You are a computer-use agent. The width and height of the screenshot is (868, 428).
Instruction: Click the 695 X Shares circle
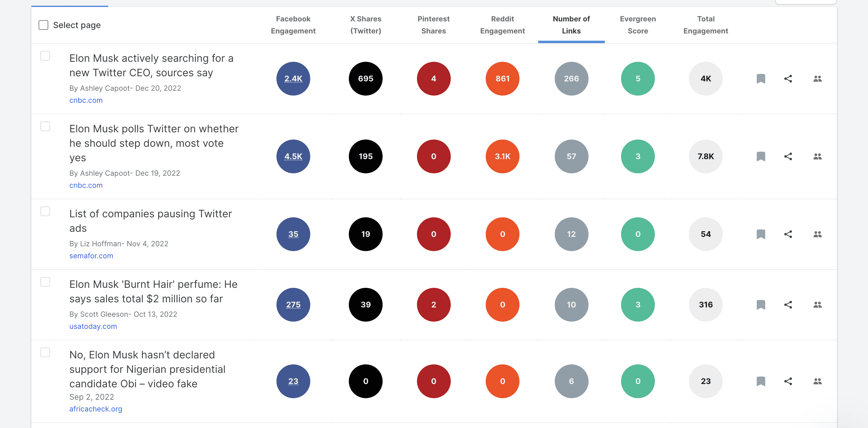[x=365, y=78]
